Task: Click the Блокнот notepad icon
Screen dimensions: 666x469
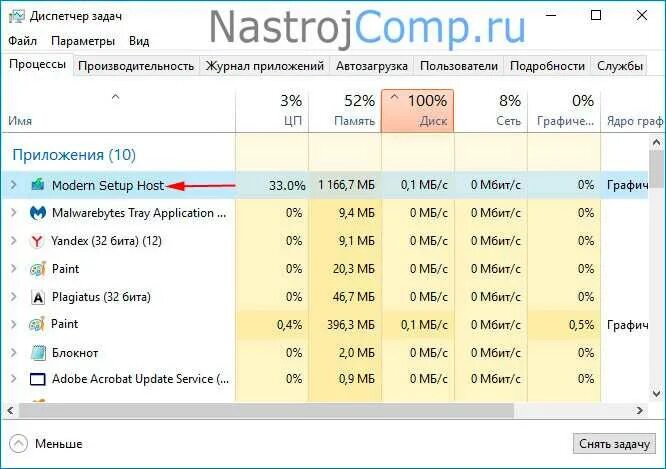Action: coord(38,353)
